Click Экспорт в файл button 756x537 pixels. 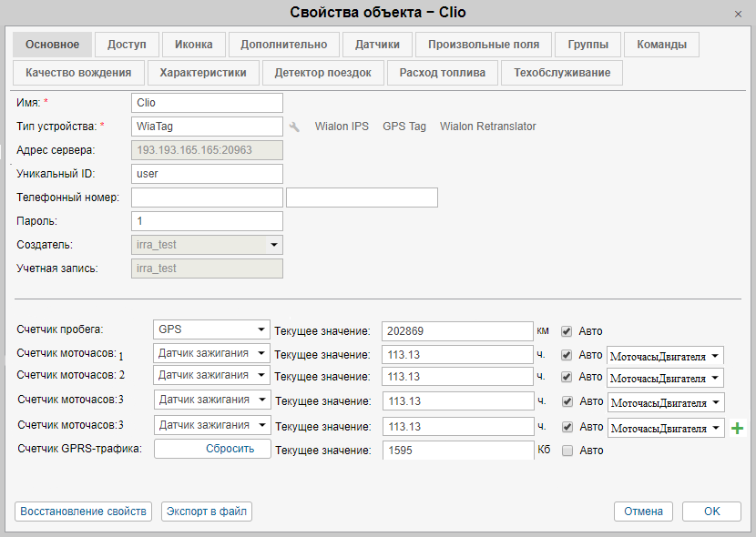tap(207, 512)
